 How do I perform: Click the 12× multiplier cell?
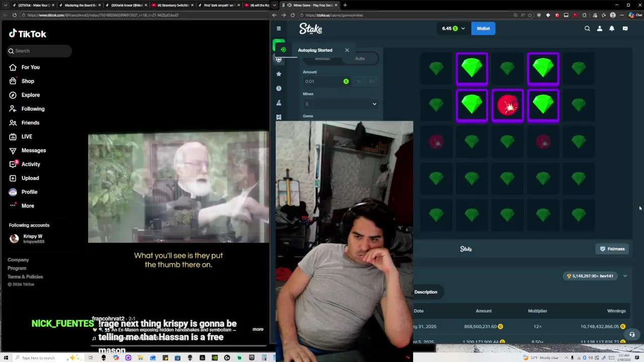coord(537,327)
